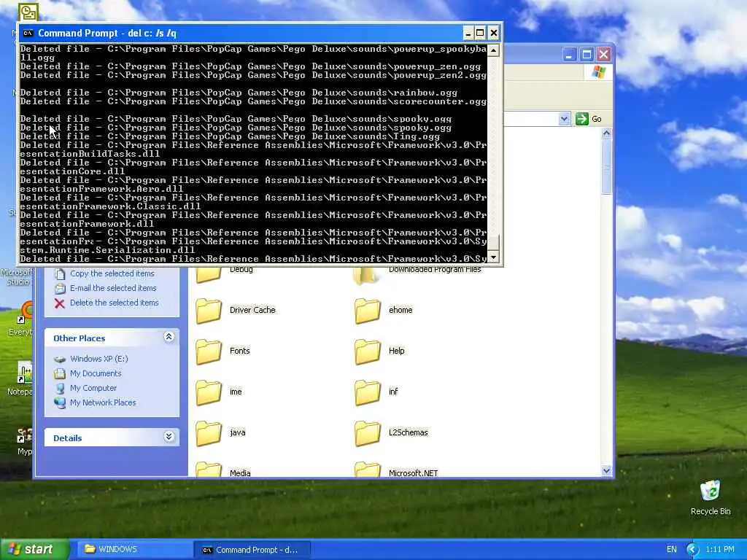Click the Driver Cache folder icon
Screen dimensions: 747x560
coord(209,311)
